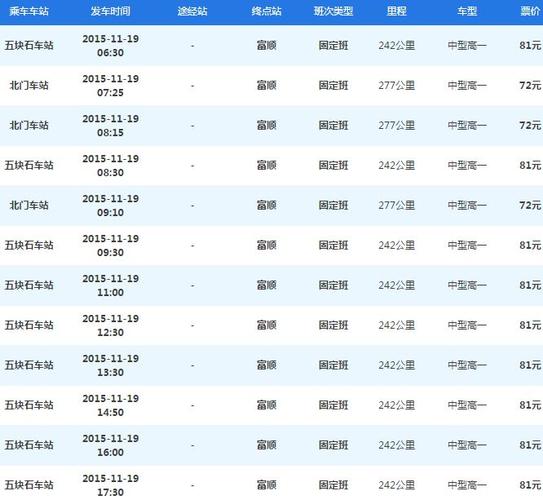
Task: Click 北门车站 in the 08:15 row
Action: (29, 126)
